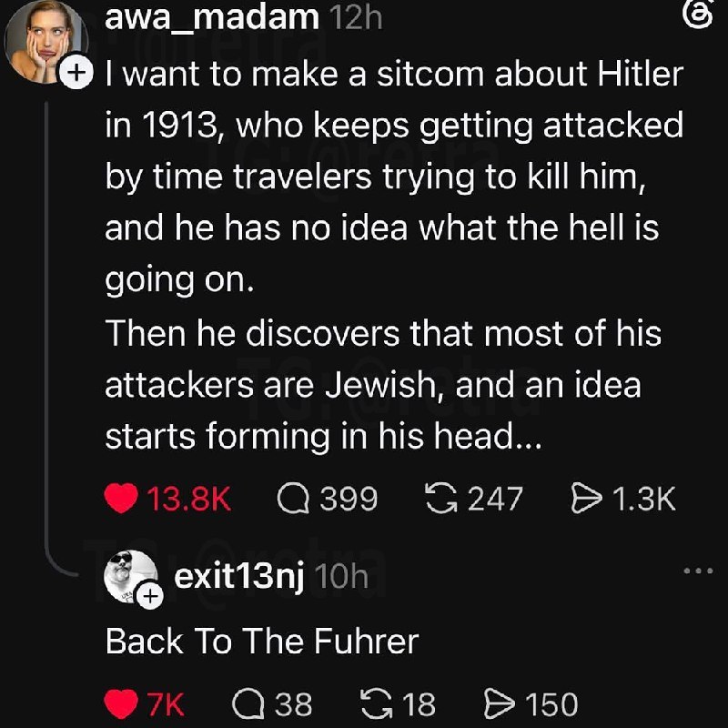Screen dimensions: 728x728
Task: Follow awa_madam using the plus badge
Action: pyautogui.click(x=76, y=73)
